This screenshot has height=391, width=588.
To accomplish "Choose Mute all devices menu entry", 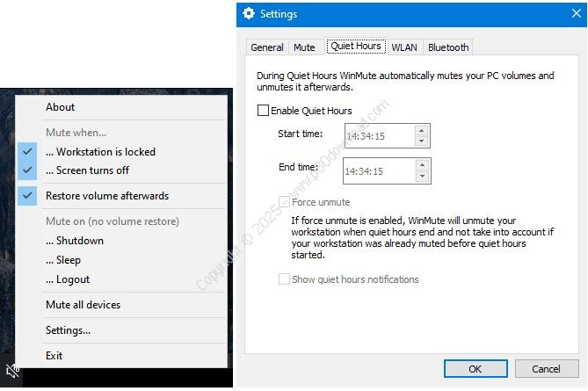I will point(83,305).
